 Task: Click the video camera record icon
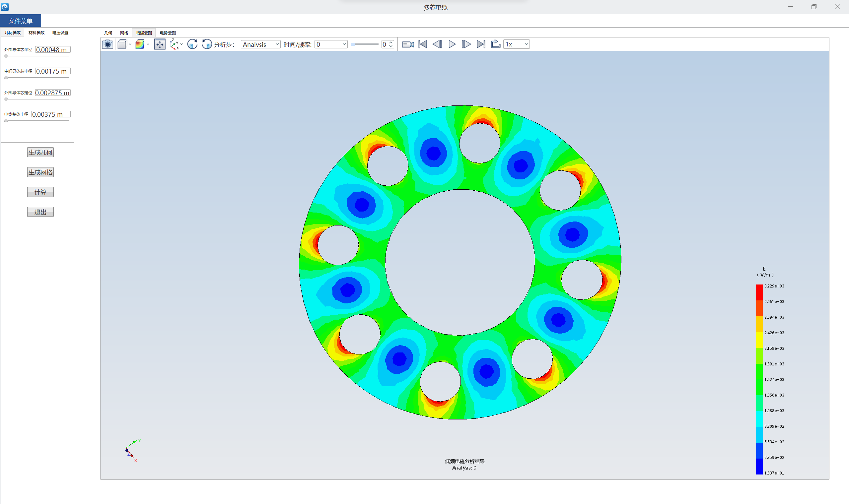click(x=408, y=44)
